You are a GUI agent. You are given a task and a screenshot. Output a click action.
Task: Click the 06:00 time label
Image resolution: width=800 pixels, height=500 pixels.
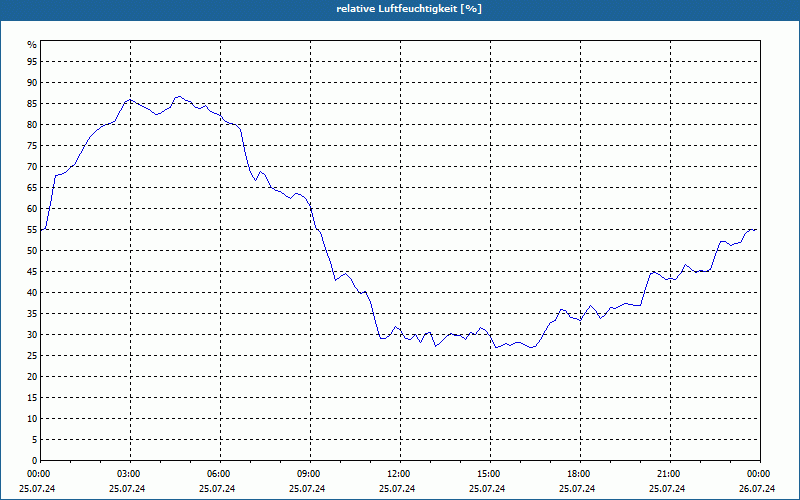[x=220, y=474]
